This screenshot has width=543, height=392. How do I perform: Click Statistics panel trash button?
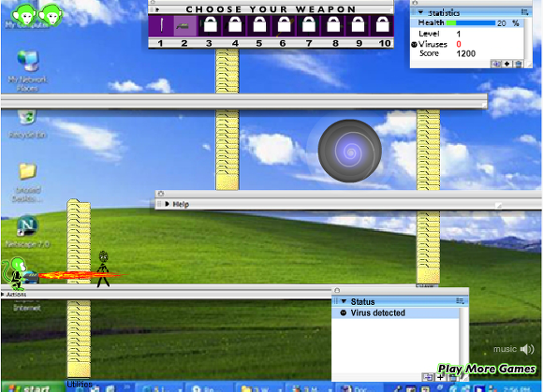(518, 64)
